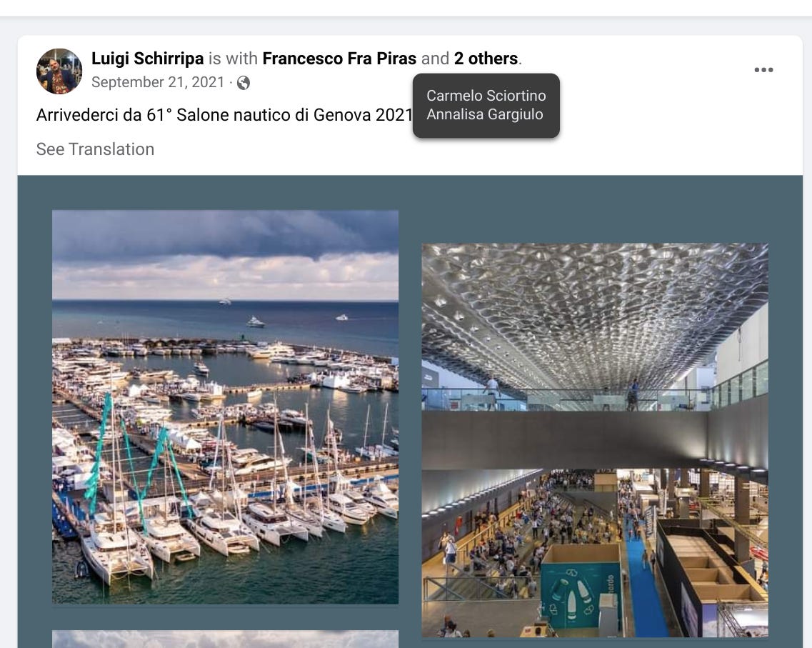Click the globe public privacy icon
Image resolution: width=812 pixels, height=648 pixels.
pyautogui.click(x=244, y=83)
